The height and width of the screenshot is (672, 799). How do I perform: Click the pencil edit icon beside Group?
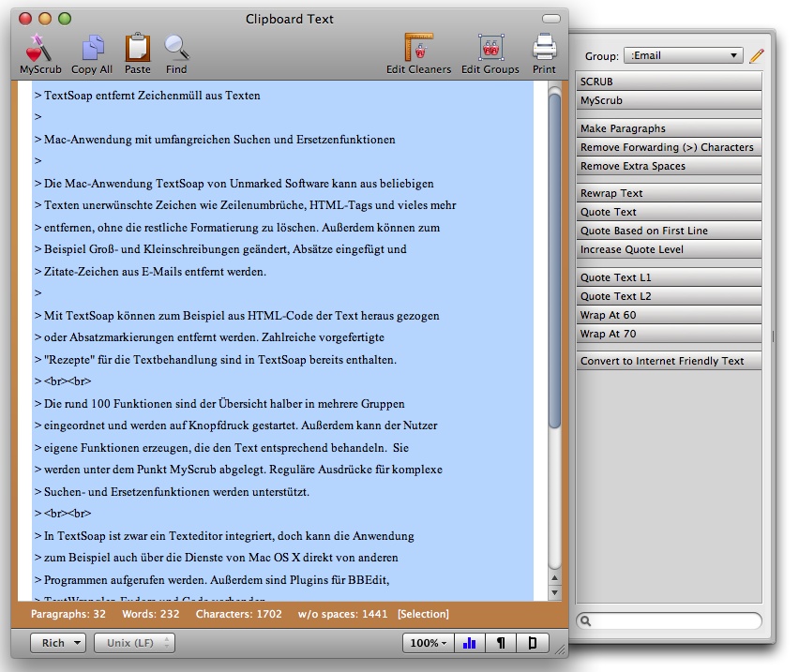tap(756, 56)
